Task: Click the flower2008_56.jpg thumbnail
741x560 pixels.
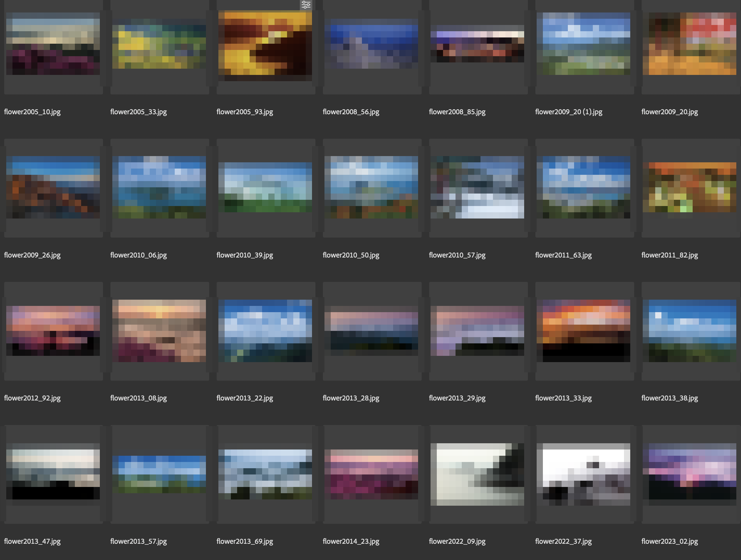Action: click(371, 44)
